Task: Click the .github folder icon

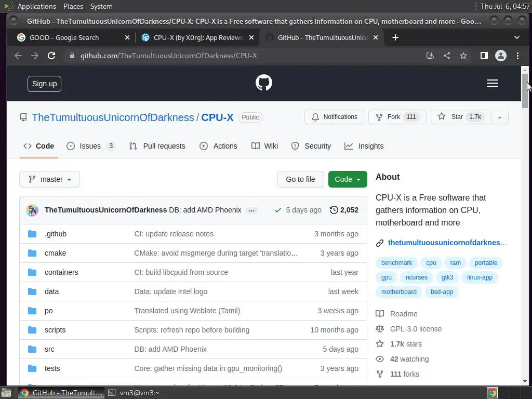Action: tap(32, 234)
